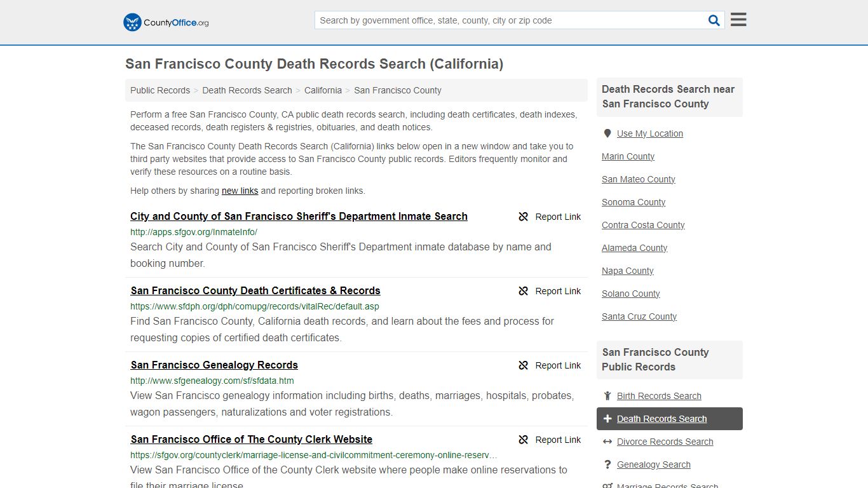Open the hamburger menu

(738, 20)
